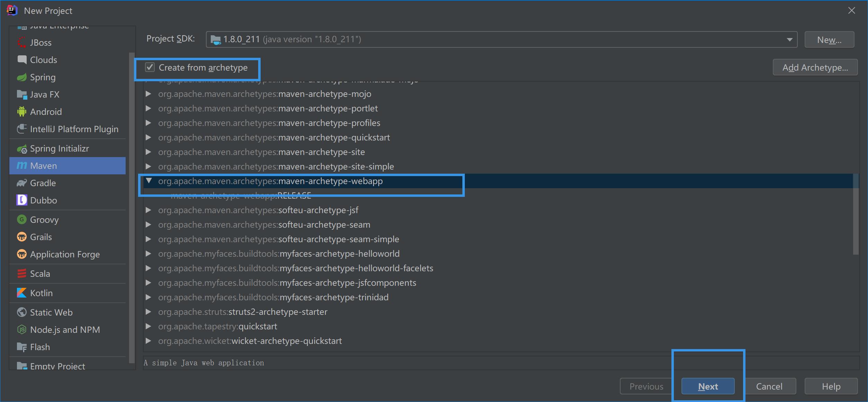Click the Kotlin K icon

click(x=22, y=293)
